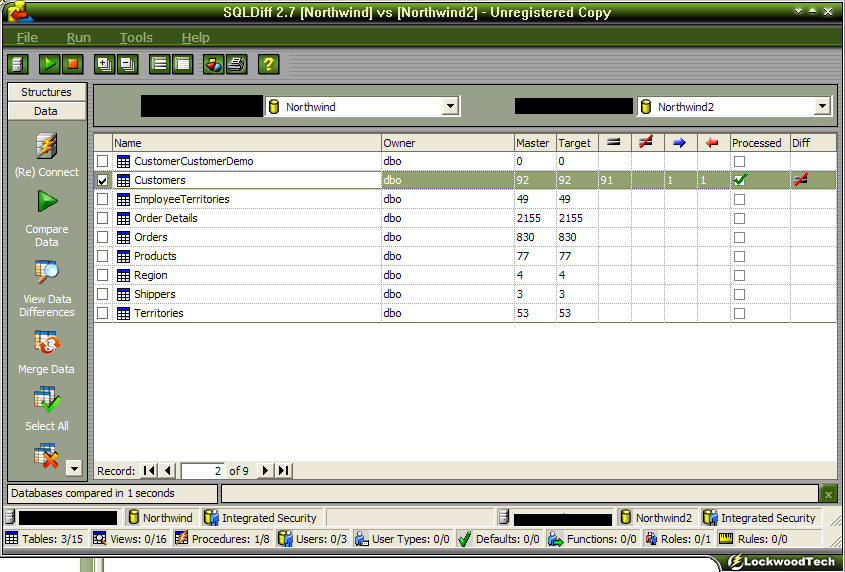Check the Order Details row checkbox

click(102, 218)
